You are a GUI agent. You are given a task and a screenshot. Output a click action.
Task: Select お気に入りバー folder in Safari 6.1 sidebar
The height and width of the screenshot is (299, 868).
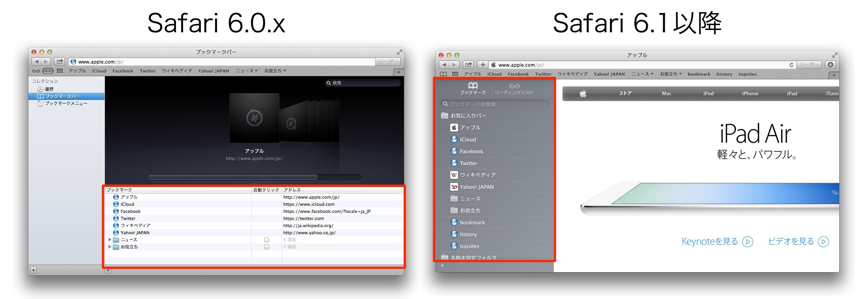pyautogui.click(x=494, y=116)
